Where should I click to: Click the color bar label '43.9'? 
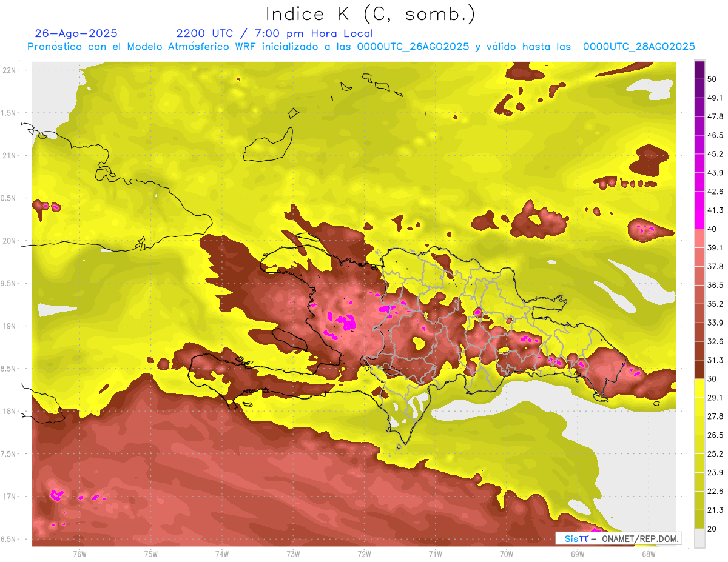tap(715, 172)
